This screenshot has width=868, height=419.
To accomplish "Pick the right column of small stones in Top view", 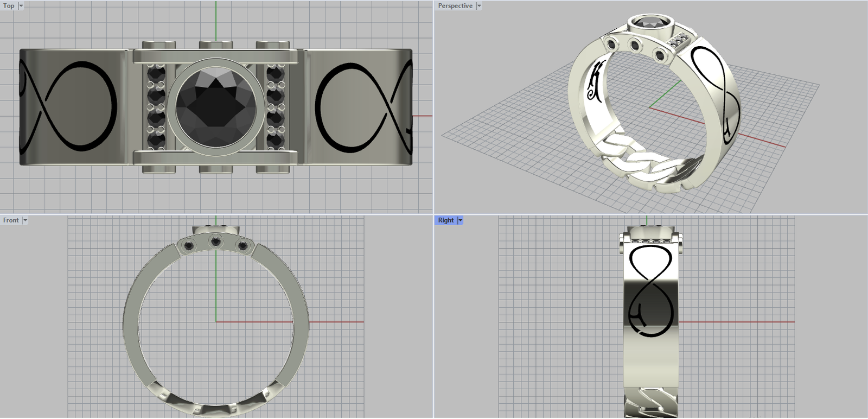I will (276, 106).
